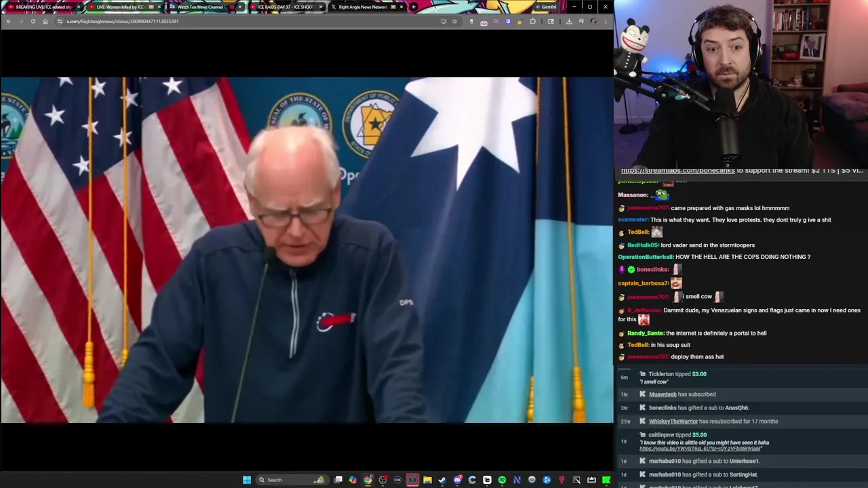Open Spotify from the taskbar

[x=502, y=480]
